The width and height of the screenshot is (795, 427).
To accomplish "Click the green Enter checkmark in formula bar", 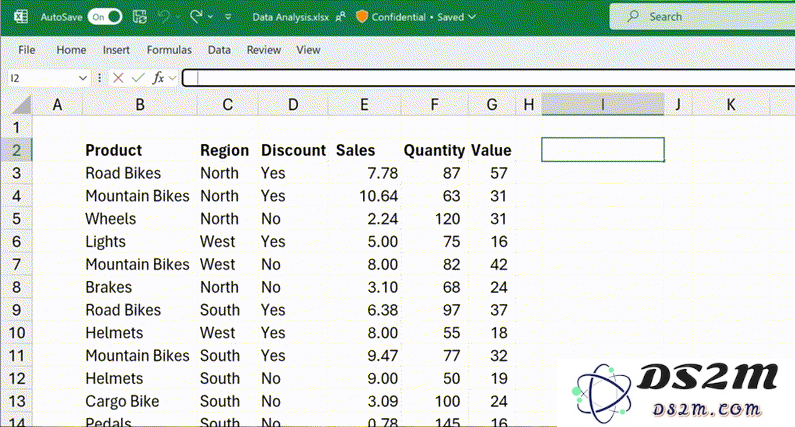I will (138, 78).
